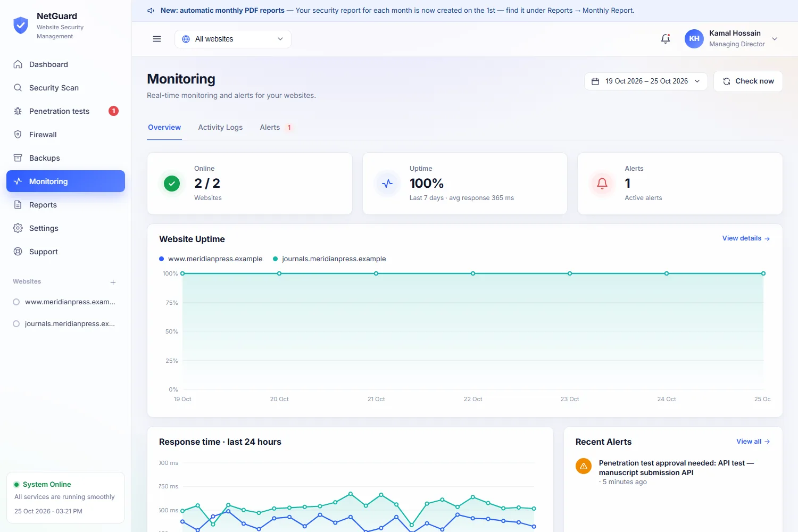Click the calendar icon in date range
The height and width of the screenshot is (532, 798).
[x=595, y=81]
